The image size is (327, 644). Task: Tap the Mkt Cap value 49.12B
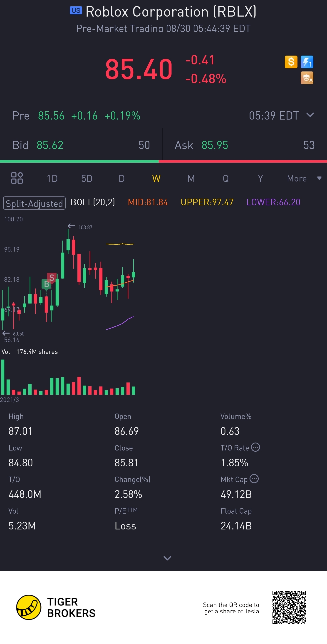coord(236,494)
